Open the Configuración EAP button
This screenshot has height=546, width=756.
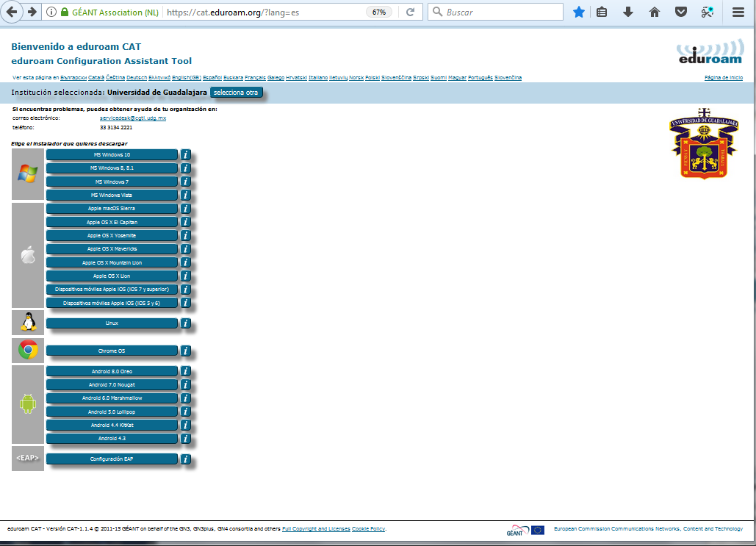click(x=112, y=459)
